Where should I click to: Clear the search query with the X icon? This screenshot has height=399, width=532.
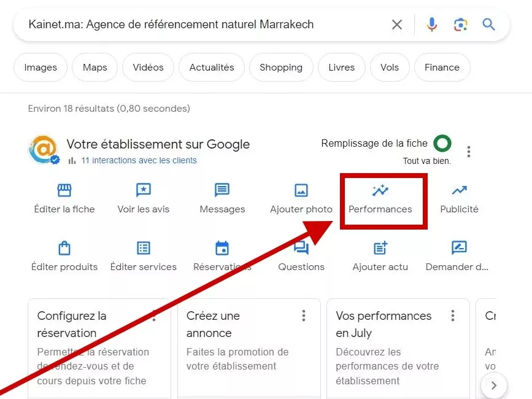click(396, 25)
